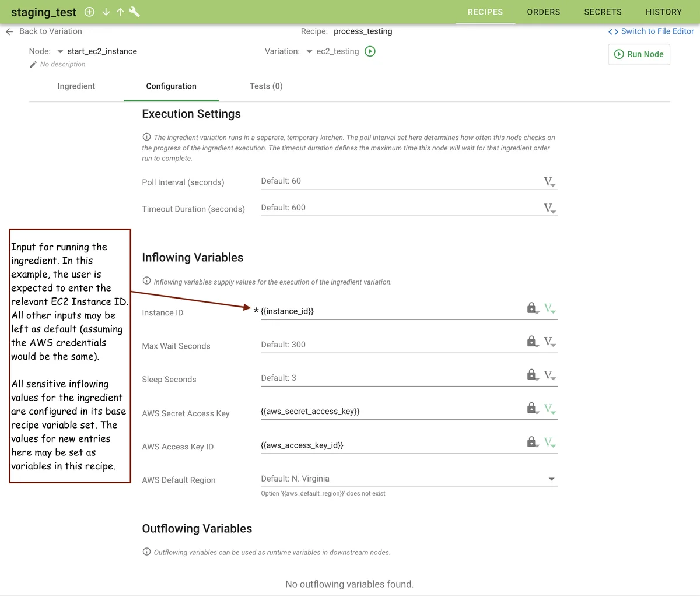The height and width of the screenshot is (597, 700).
Task: Toggle the lock for Max Wait Seconds
Action: (532, 342)
